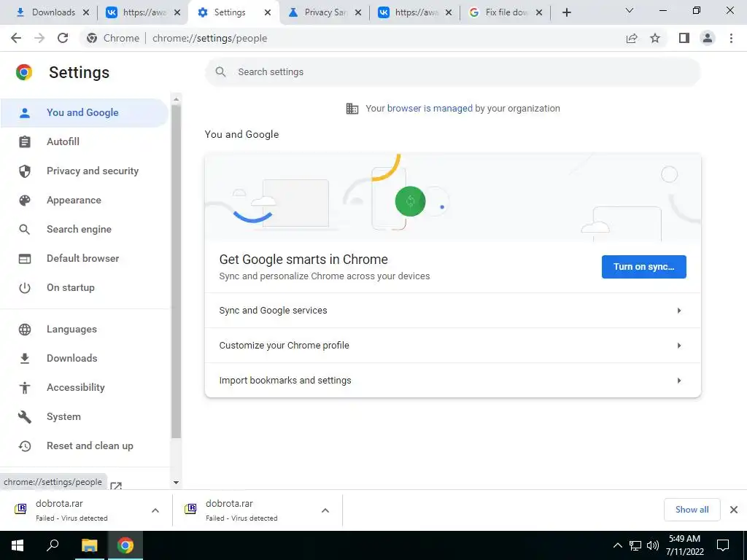Click the forward navigation arrow
747x560 pixels.
tap(39, 38)
